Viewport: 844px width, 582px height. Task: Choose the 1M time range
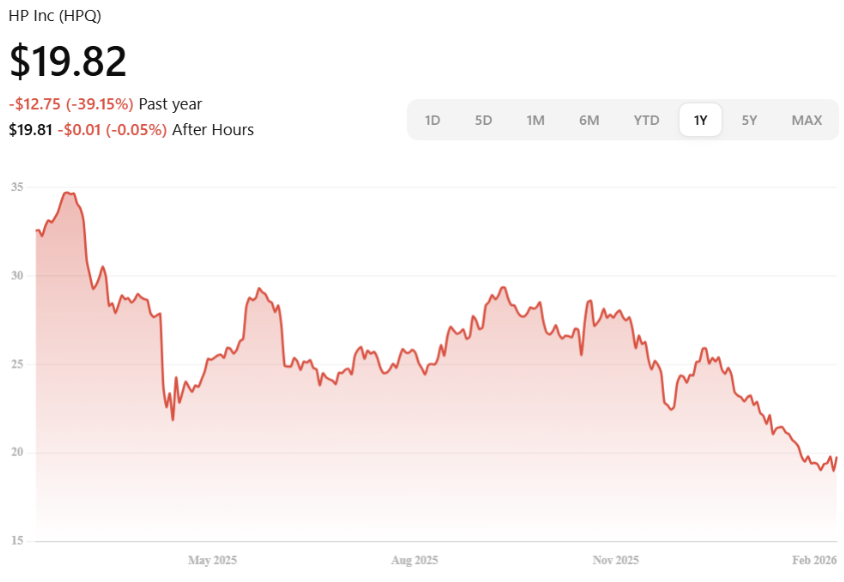point(535,120)
